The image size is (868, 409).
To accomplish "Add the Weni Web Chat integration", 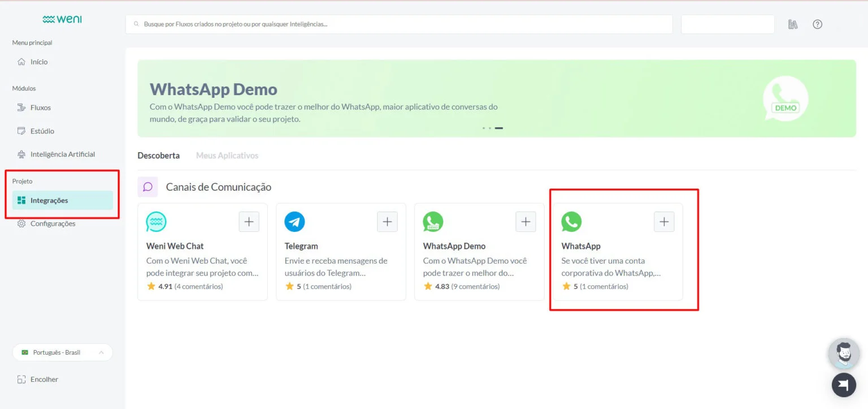I will point(249,222).
